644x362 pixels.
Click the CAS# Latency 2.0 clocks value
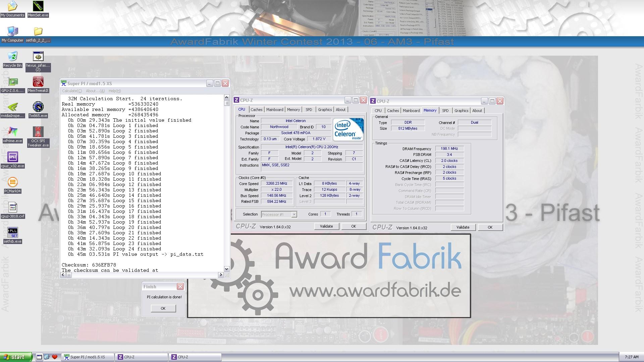coord(449,161)
